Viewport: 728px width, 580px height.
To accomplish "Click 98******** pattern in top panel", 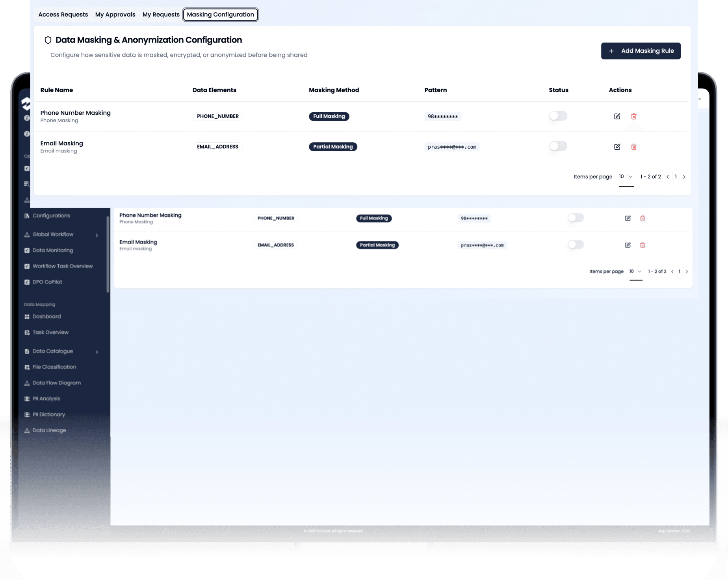I will 443,117.
